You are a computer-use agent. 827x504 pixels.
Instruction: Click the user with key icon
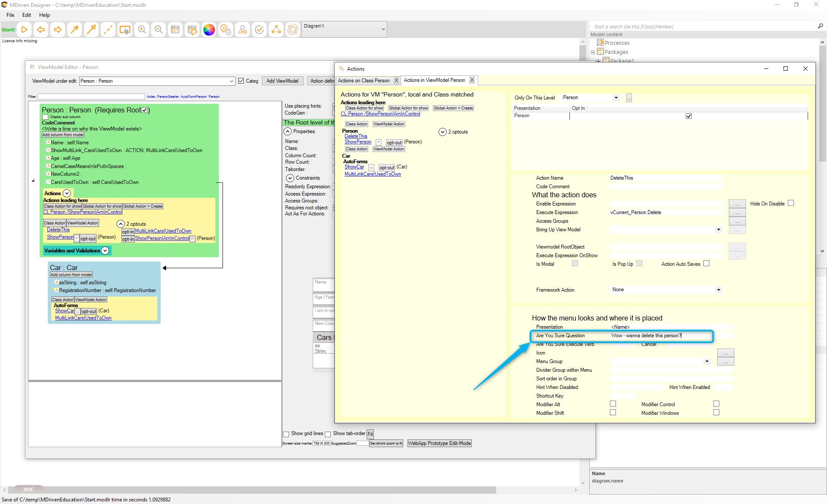(243, 30)
